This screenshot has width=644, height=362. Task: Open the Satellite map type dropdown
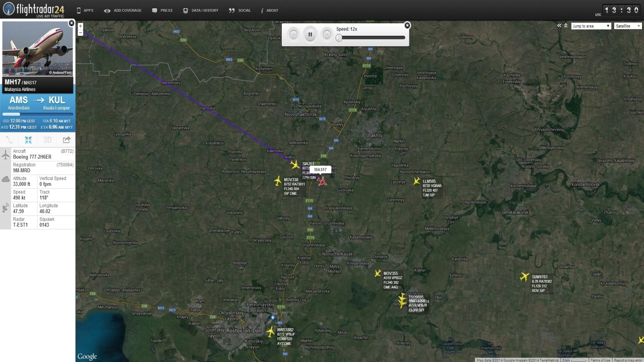click(x=627, y=26)
